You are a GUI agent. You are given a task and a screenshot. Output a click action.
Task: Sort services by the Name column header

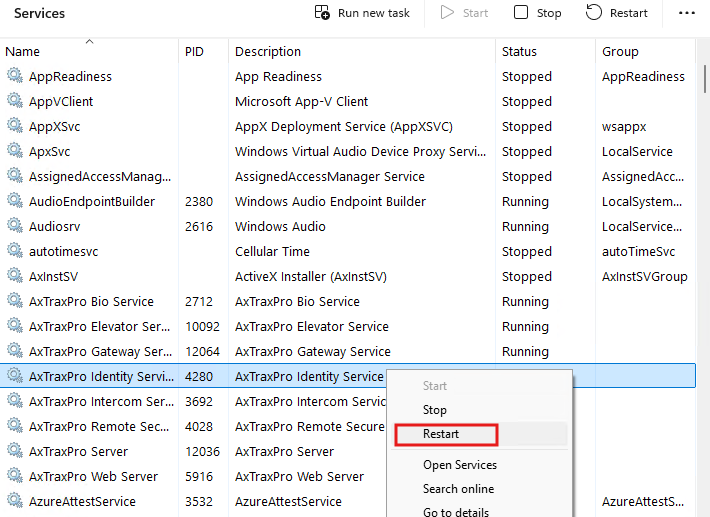22,52
